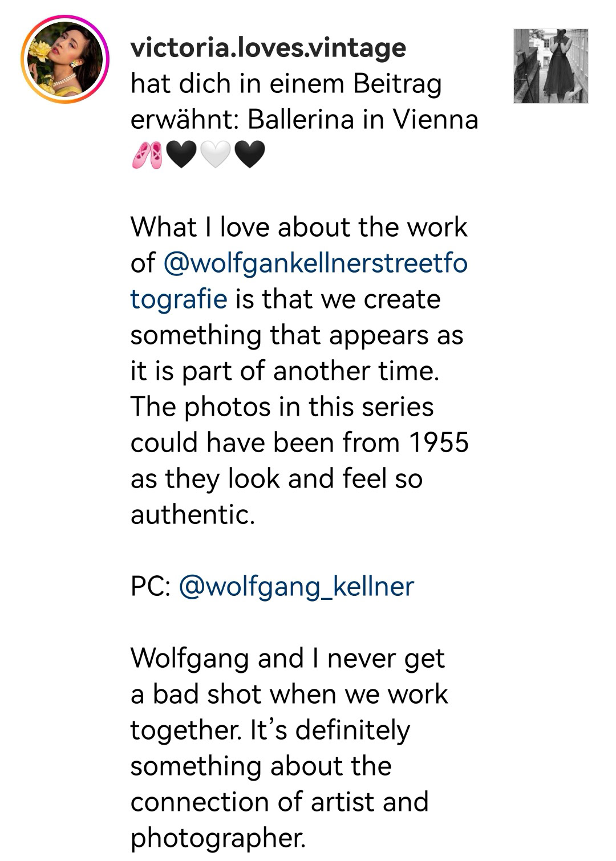Open the @wolfgankellnerstreetfo mention link
This screenshot has width=616, height=861.
(315, 263)
